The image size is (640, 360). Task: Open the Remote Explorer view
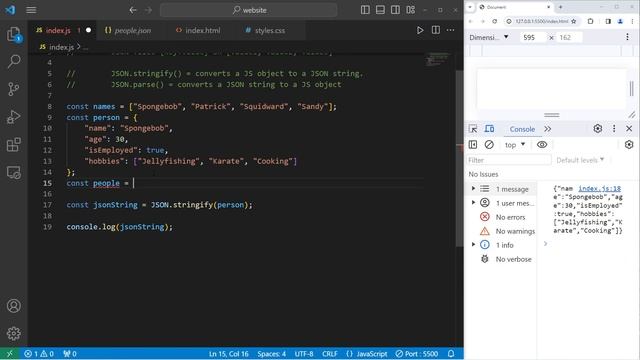coord(14,172)
